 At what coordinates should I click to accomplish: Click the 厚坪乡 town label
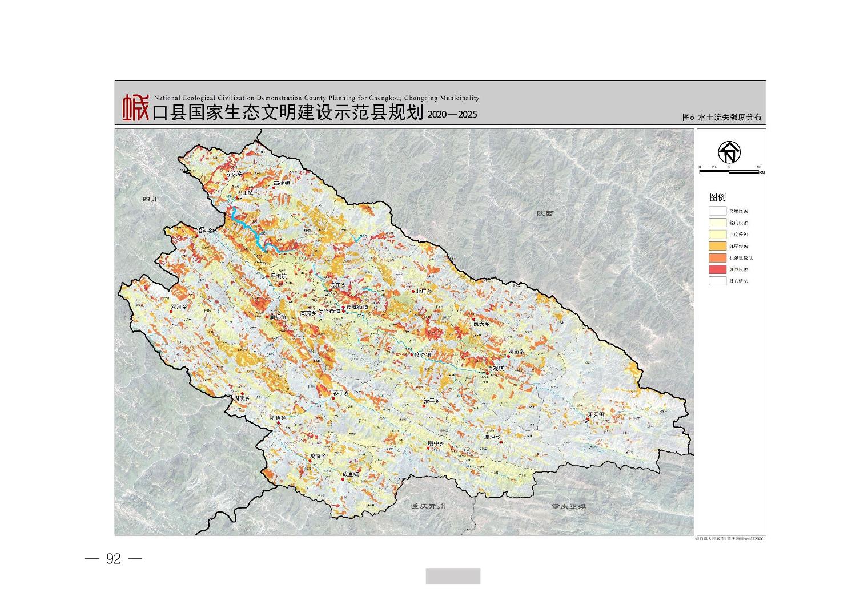[492, 438]
